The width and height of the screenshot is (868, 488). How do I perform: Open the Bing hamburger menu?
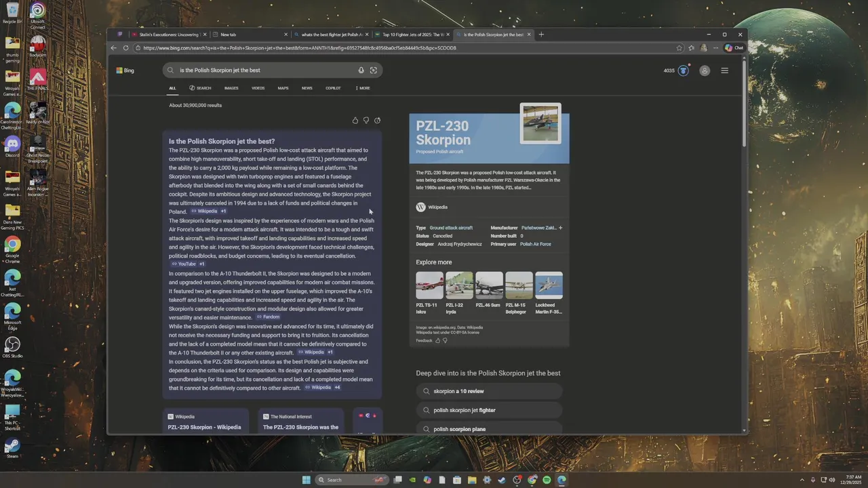coord(724,70)
